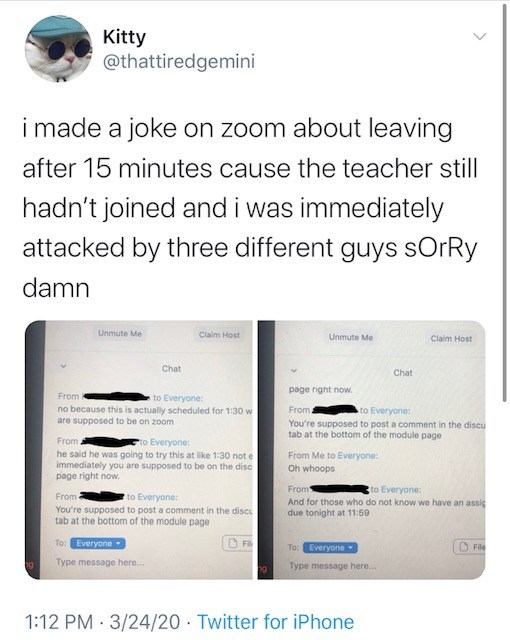Open Everyone recipient dropdown in left photo

[98, 543]
